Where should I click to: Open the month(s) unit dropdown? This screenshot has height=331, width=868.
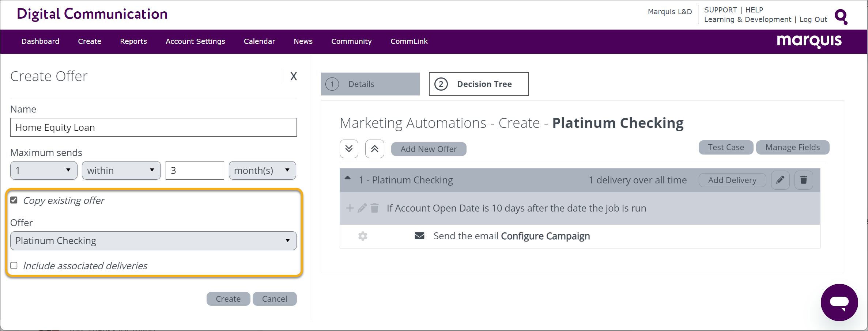coord(263,171)
